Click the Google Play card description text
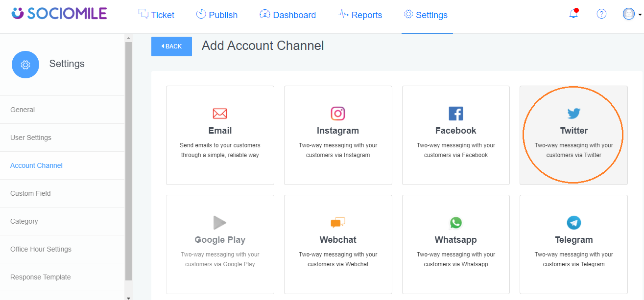The height and width of the screenshot is (300, 644). pyautogui.click(x=220, y=259)
